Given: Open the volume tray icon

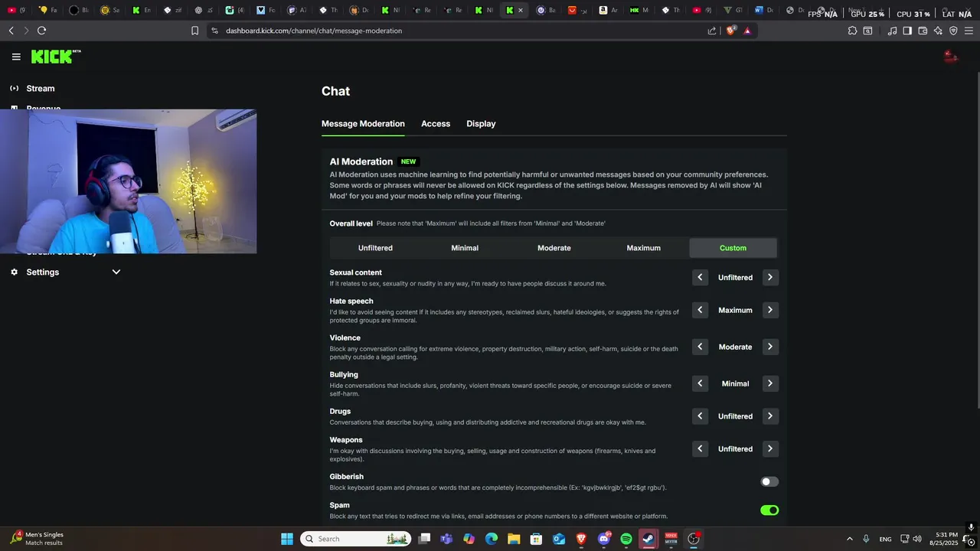Looking at the screenshot, I should pyautogui.click(x=917, y=539).
